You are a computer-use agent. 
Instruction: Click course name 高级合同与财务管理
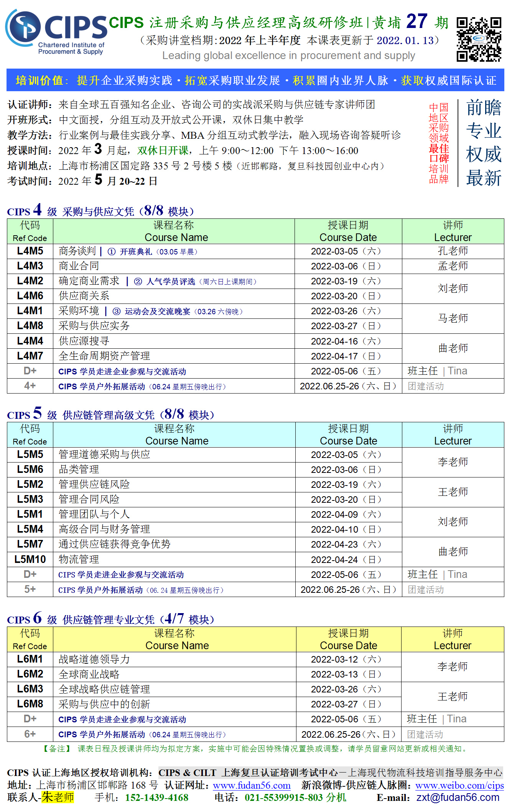click(x=104, y=529)
